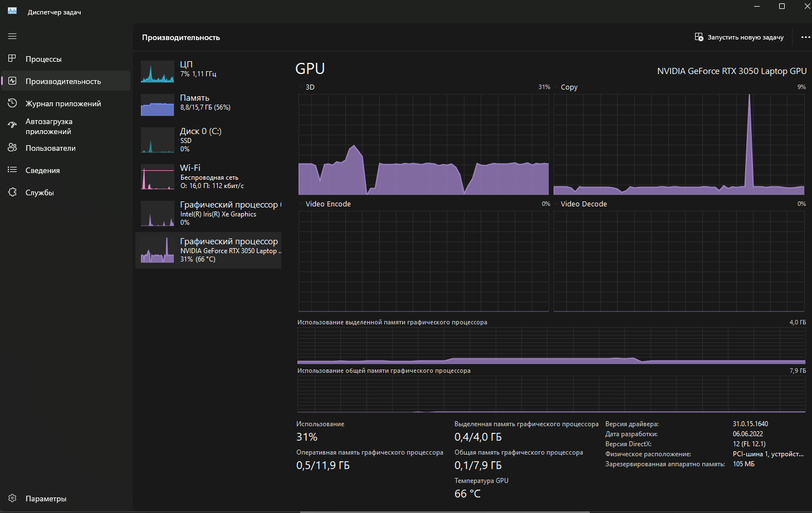The height and width of the screenshot is (513, 812).
Task: Maximize the Task Manager window
Action: (x=782, y=6)
